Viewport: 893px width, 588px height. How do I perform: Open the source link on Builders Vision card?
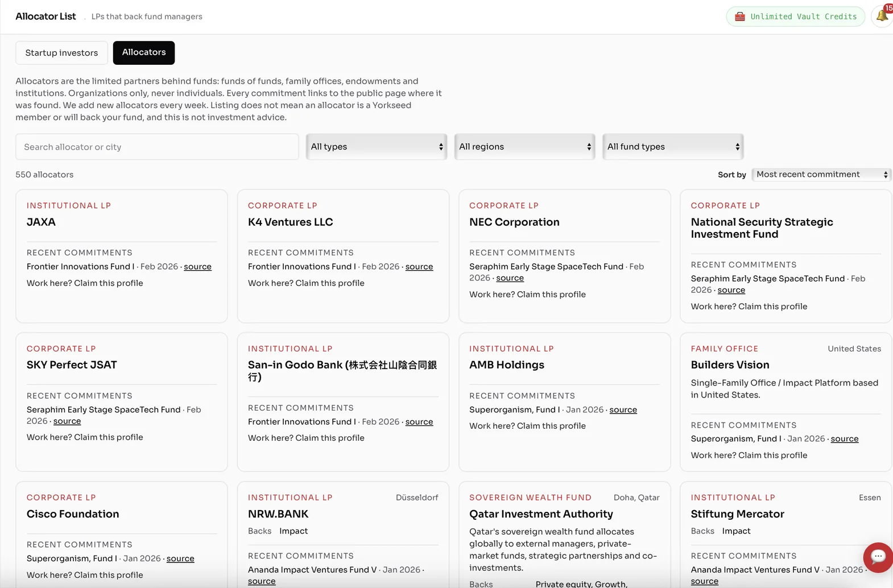(x=845, y=439)
